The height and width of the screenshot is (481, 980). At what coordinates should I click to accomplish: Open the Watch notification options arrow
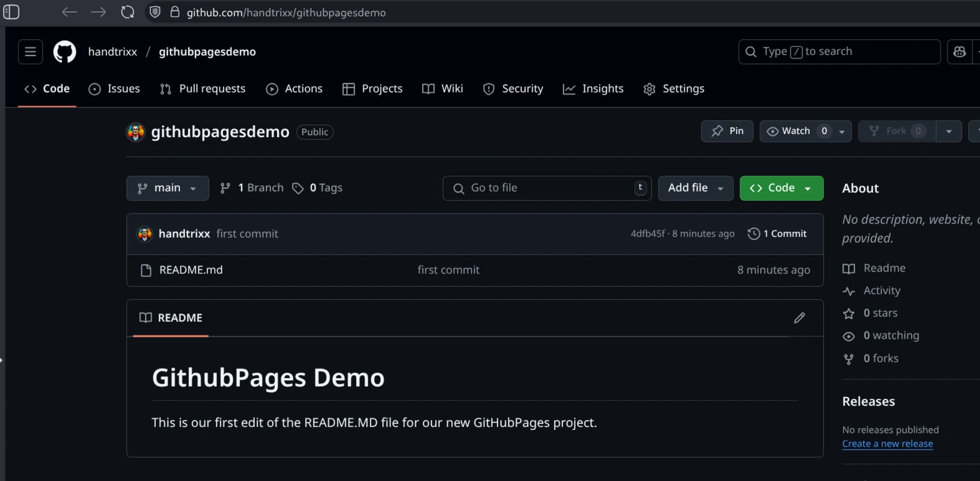coord(842,131)
